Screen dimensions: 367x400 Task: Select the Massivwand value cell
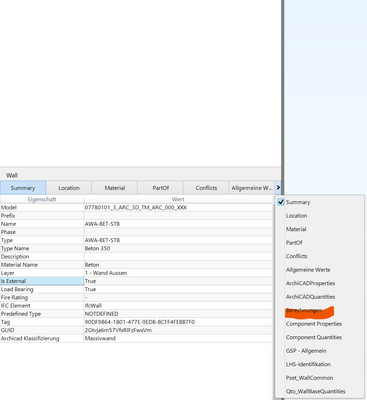tap(178, 338)
